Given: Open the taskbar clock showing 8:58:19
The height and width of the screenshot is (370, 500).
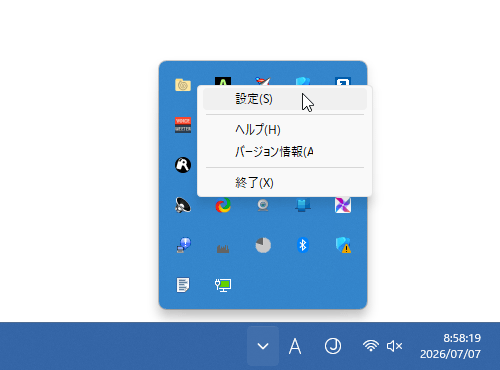Looking at the screenshot, I should 451,346.
